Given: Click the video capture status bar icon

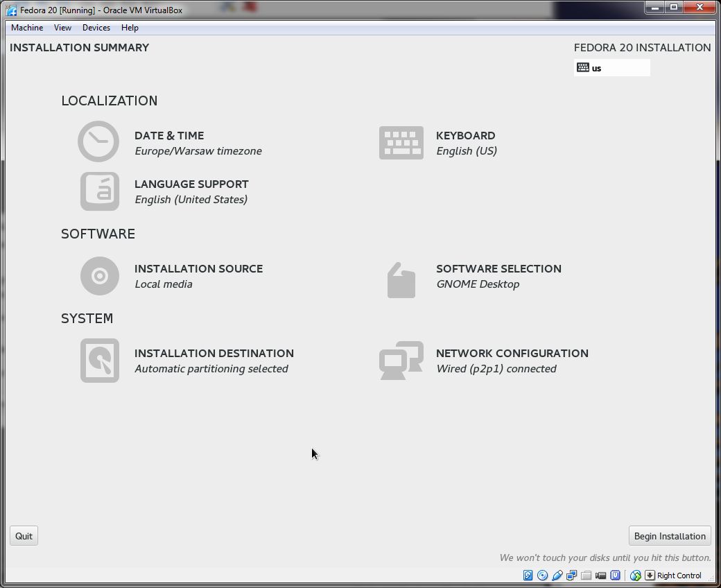Looking at the screenshot, I should [x=600, y=575].
